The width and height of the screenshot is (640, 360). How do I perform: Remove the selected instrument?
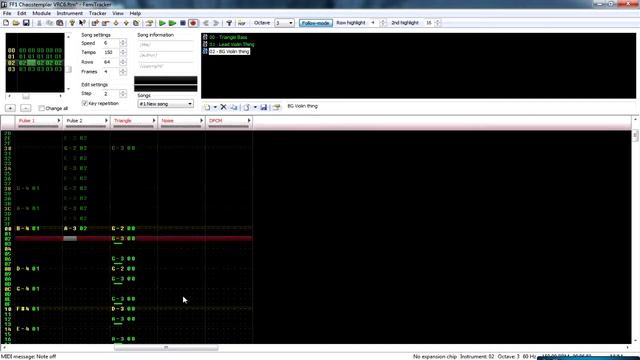223,107
